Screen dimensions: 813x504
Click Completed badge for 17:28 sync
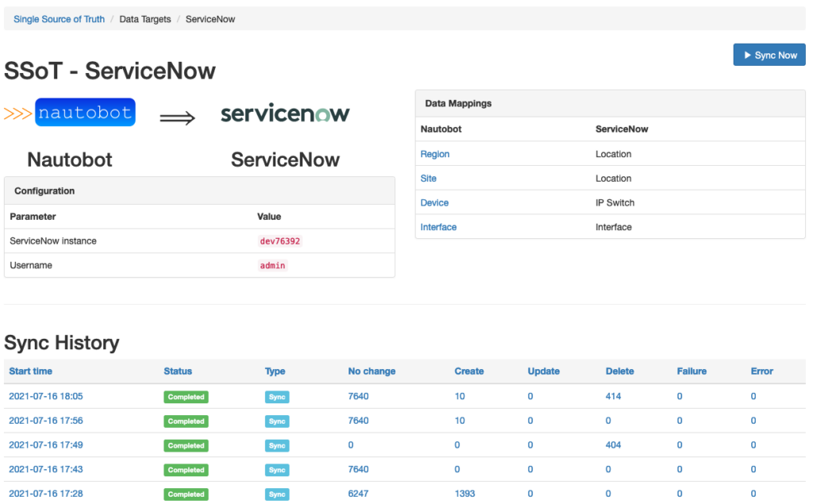coord(186,494)
